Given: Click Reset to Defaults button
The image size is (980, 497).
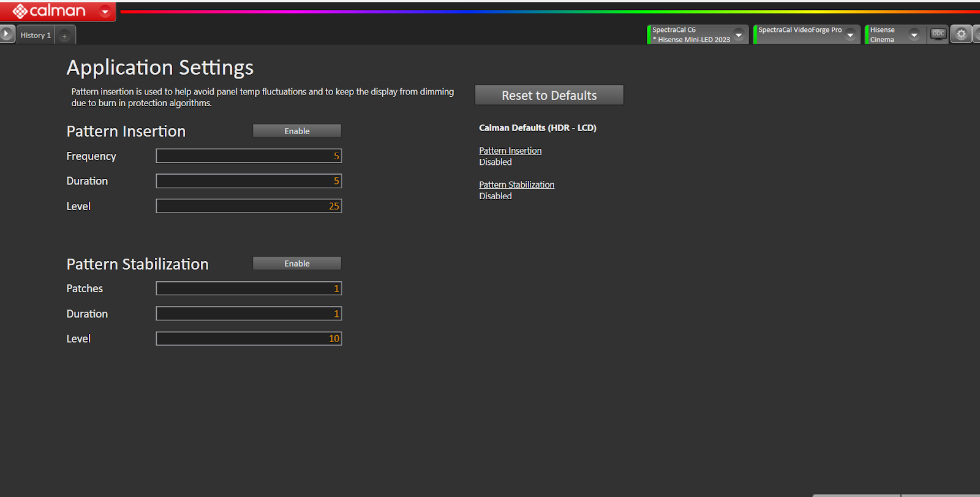Looking at the screenshot, I should (549, 96).
